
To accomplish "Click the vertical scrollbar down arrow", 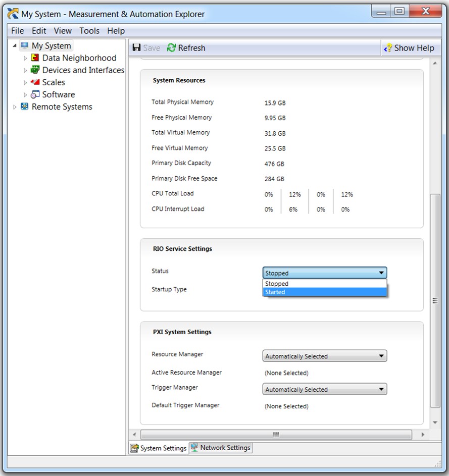I will click(435, 422).
